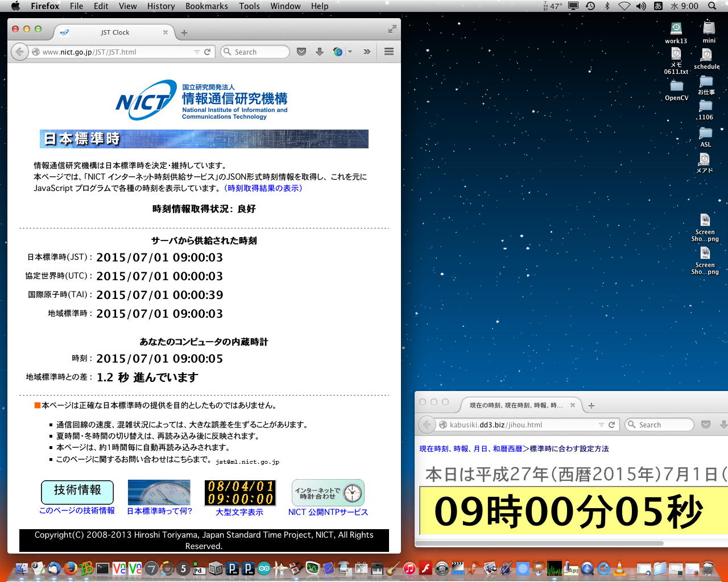Open the Firefox hamburger menu in JST Clock window
This screenshot has width=728, height=582.
coord(389,52)
